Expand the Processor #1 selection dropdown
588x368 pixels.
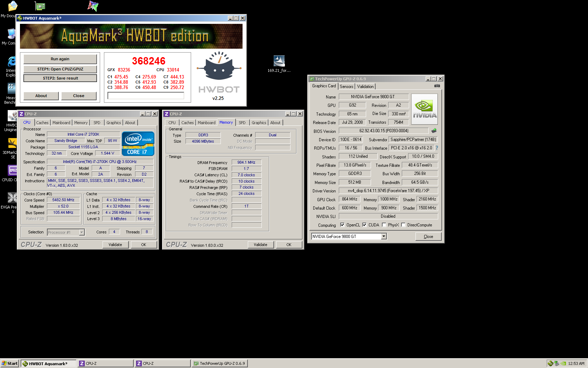click(x=82, y=232)
